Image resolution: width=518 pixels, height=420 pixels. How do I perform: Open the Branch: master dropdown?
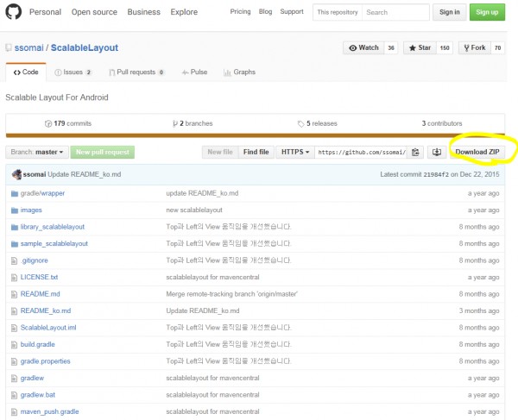37,152
